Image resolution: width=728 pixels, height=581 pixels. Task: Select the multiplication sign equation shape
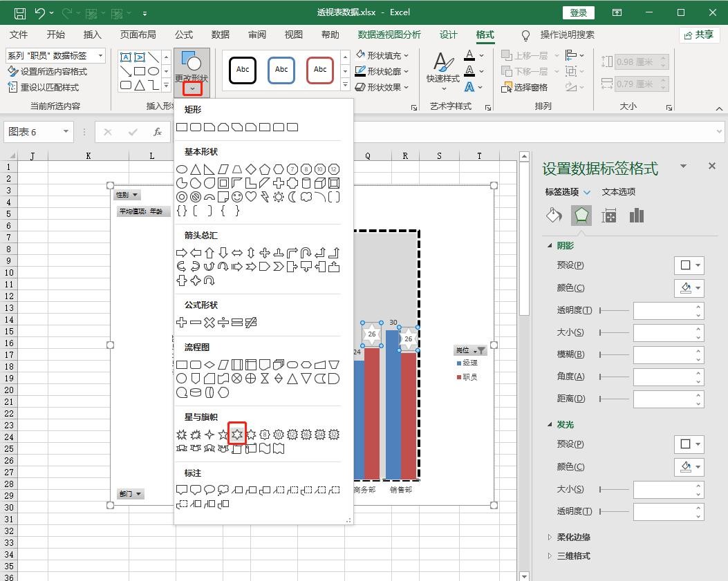coord(209,323)
